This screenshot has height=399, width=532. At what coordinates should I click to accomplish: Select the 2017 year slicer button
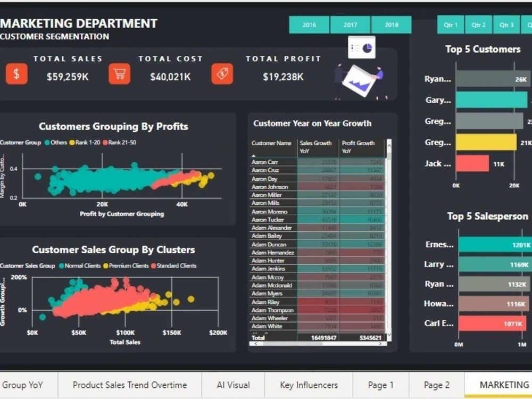pyautogui.click(x=350, y=24)
